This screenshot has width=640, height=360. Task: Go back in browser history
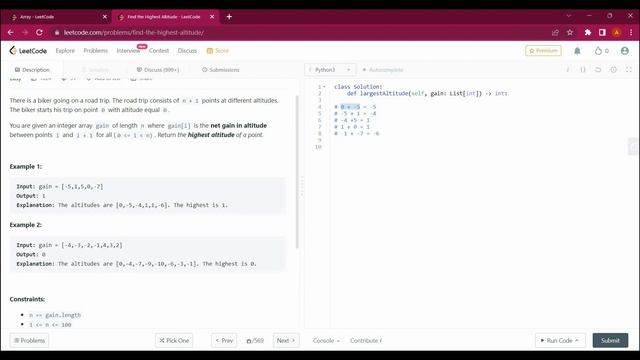point(11,32)
